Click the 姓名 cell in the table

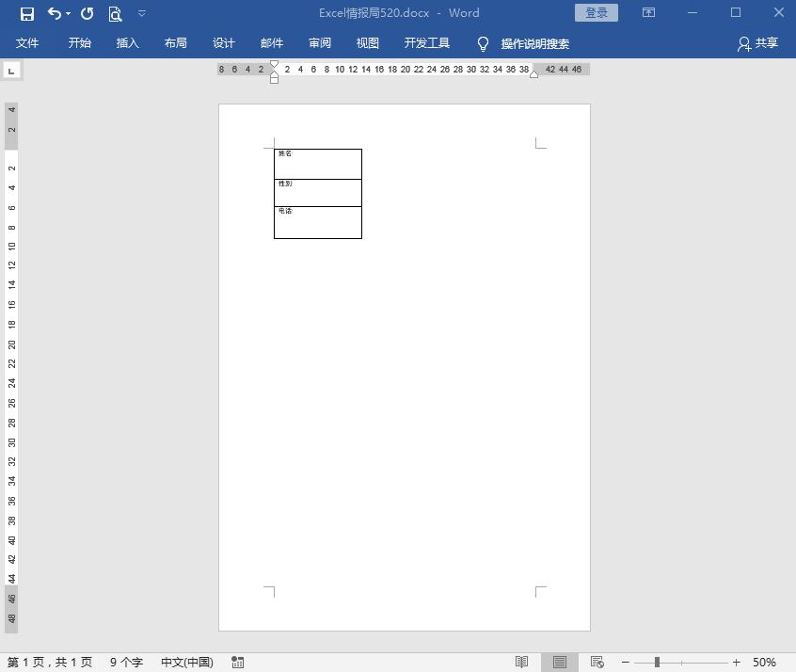(317, 163)
